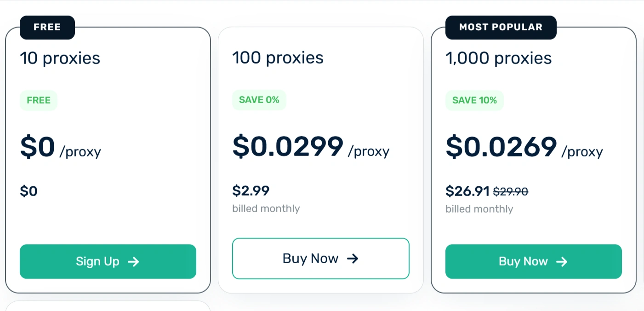The height and width of the screenshot is (311, 644).
Task: Select the 100 proxies plan heading
Action: pyautogui.click(x=278, y=58)
